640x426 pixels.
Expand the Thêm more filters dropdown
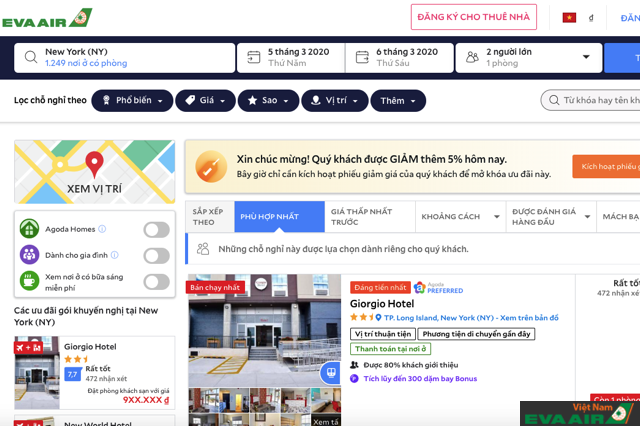click(398, 100)
